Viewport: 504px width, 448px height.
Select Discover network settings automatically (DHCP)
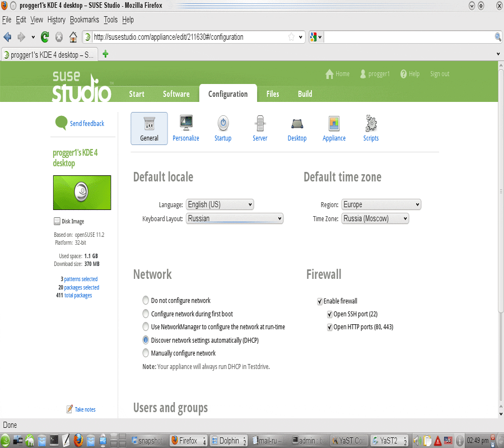pyautogui.click(x=146, y=340)
